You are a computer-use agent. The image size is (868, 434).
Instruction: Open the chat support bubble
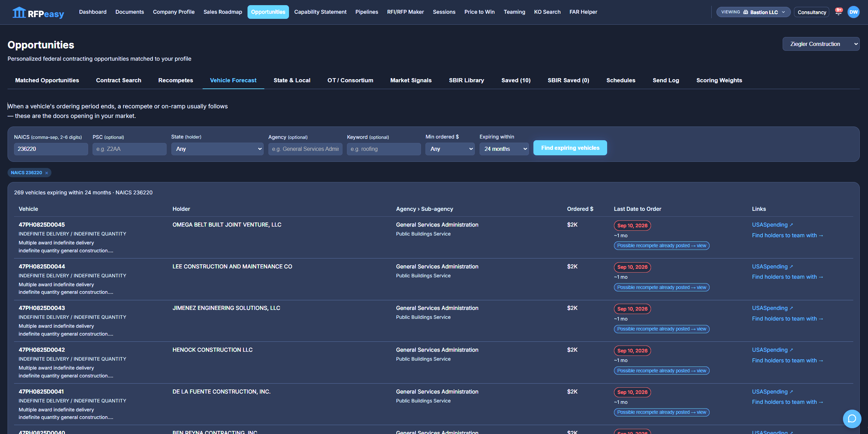click(x=852, y=419)
